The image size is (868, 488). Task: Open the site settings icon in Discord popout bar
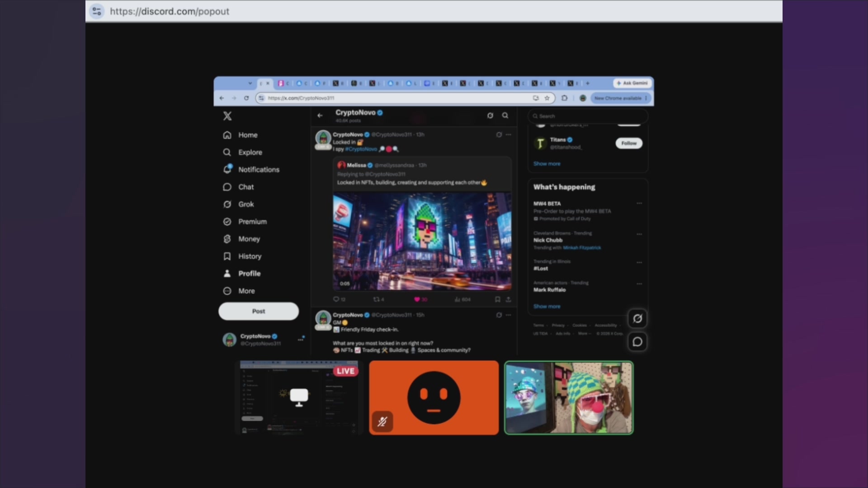click(97, 11)
